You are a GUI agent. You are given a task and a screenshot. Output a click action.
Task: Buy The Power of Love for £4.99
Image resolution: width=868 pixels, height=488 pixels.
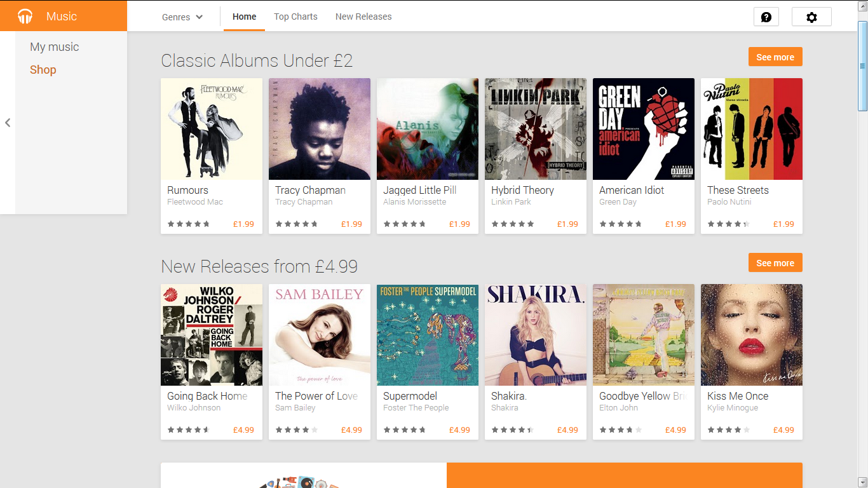point(351,430)
